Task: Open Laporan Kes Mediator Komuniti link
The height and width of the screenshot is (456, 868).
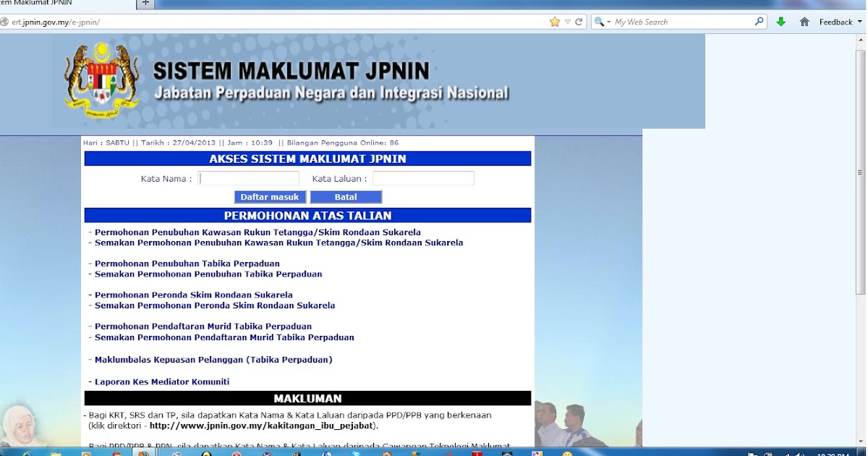Action: pos(162,381)
